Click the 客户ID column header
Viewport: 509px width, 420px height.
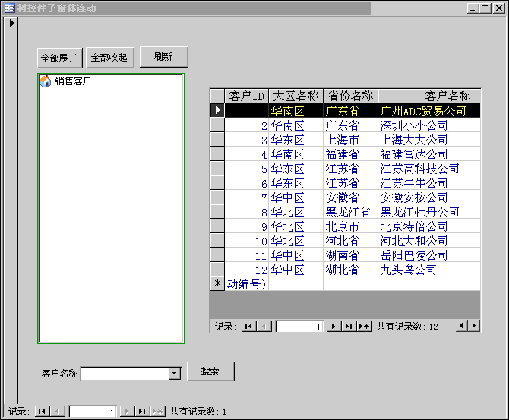246,96
